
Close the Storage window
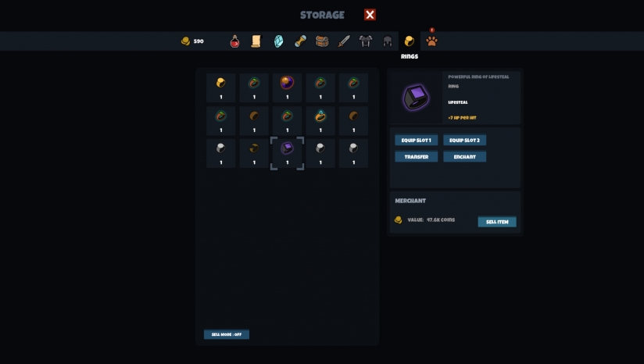pos(370,15)
